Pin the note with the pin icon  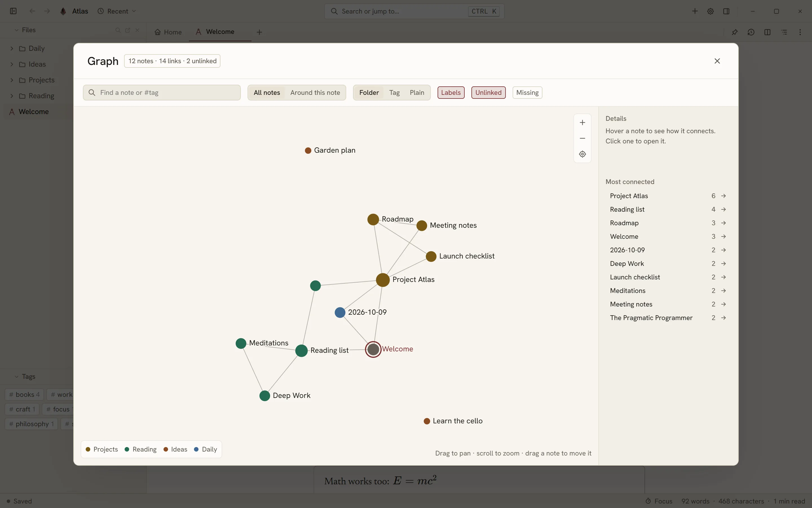(734, 32)
